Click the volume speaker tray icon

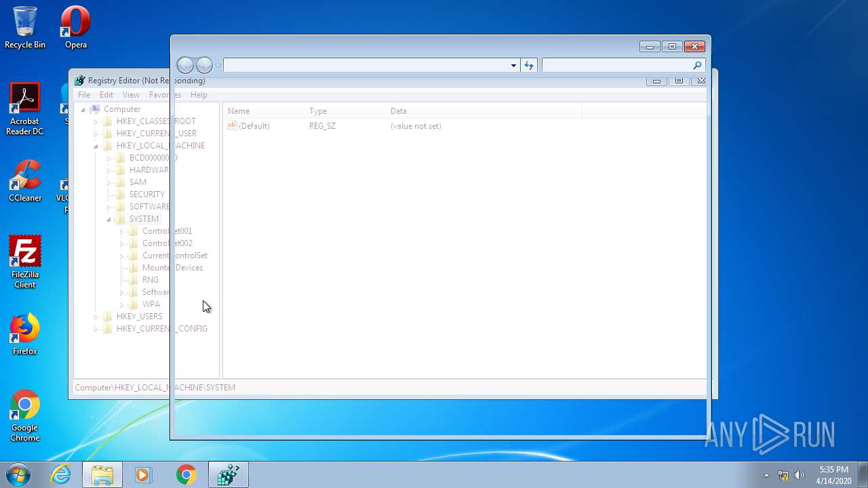click(x=800, y=475)
